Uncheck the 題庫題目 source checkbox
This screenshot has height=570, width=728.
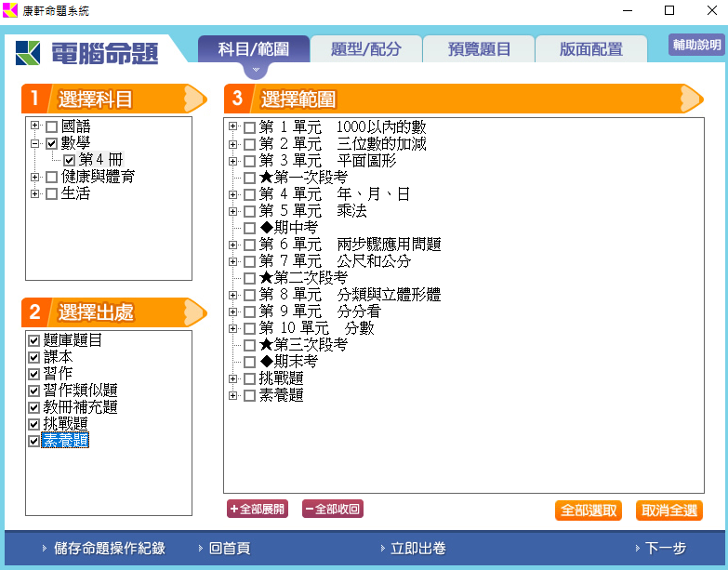point(34,340)
